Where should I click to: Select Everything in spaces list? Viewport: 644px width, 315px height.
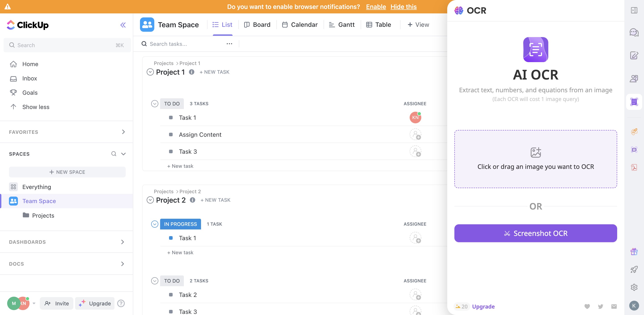(36, 187)
